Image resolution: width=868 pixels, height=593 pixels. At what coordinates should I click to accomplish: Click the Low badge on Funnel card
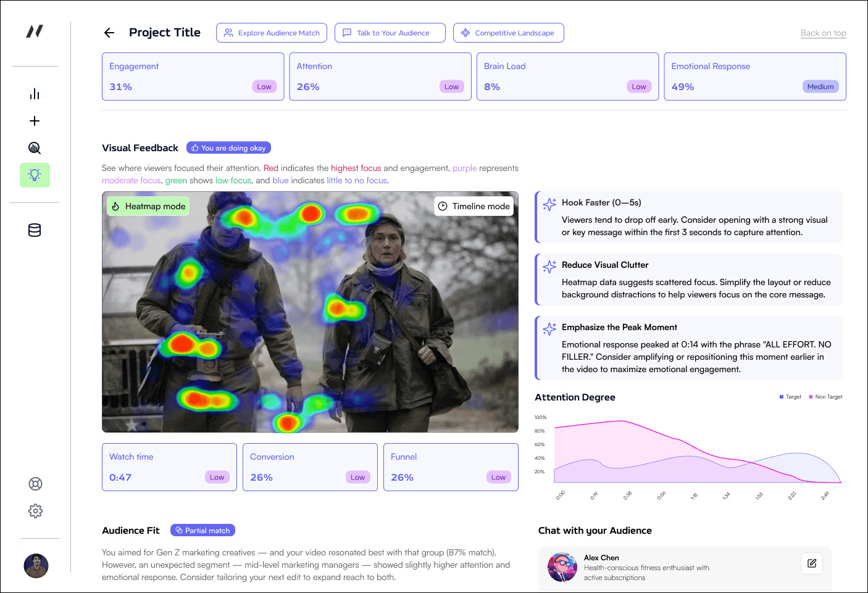click(499, 477)
